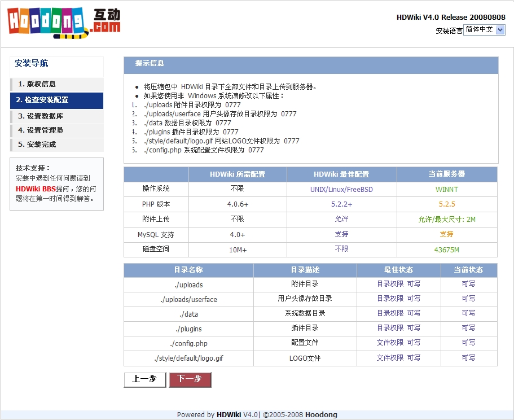Select step 5. 安装完成 in navigation
Viewport: 514px width, 420px height.
[57, 145]
